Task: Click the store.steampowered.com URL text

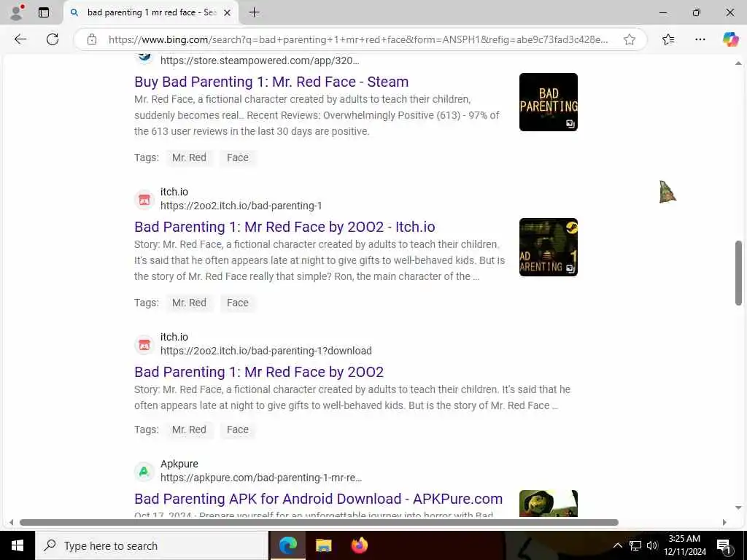Action: click(260, 61)
